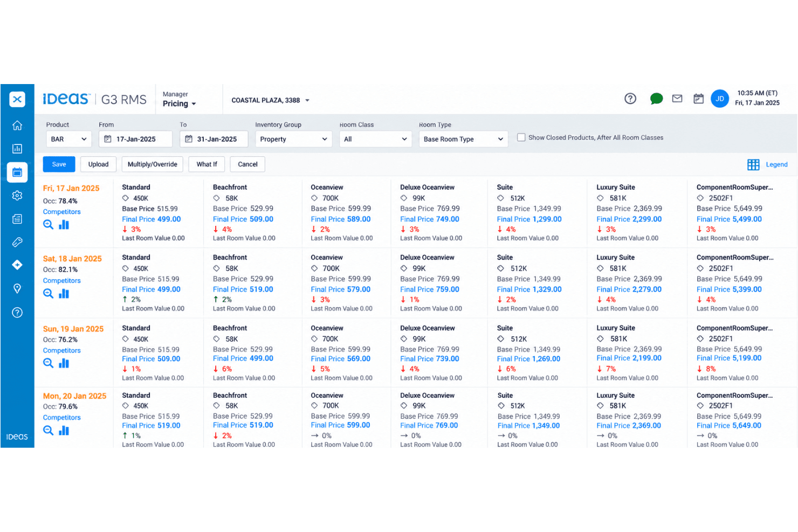The image size is (798, 532).
Task: Open Competitors link for Fri, 17 Jan
Action: click(62, 212)
